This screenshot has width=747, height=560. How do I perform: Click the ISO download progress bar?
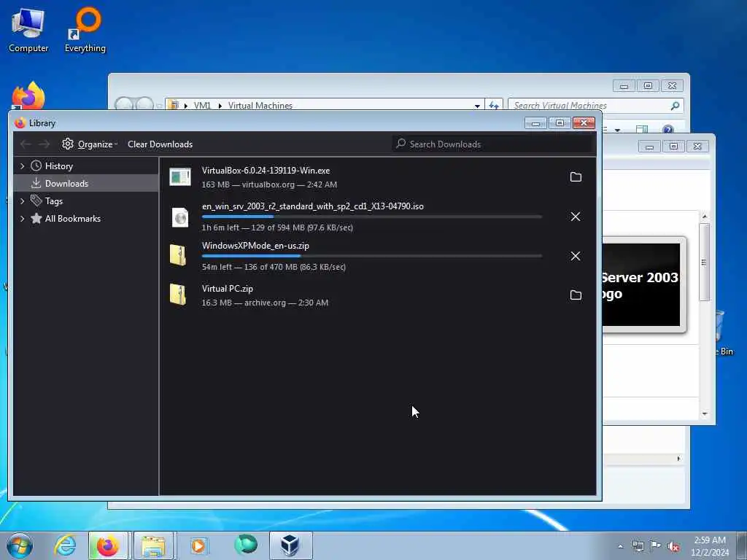click(x=372, y=217)
